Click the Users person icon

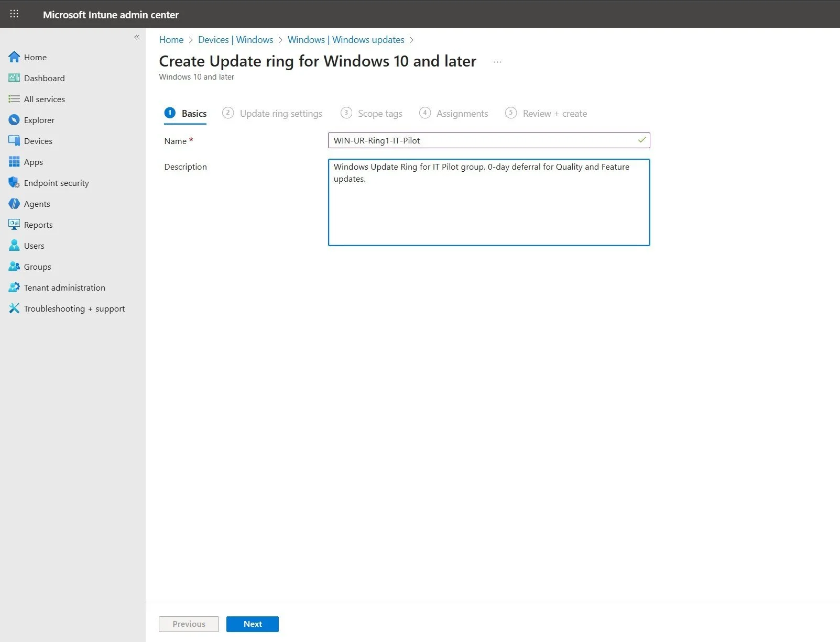click(x=14, y=246)
